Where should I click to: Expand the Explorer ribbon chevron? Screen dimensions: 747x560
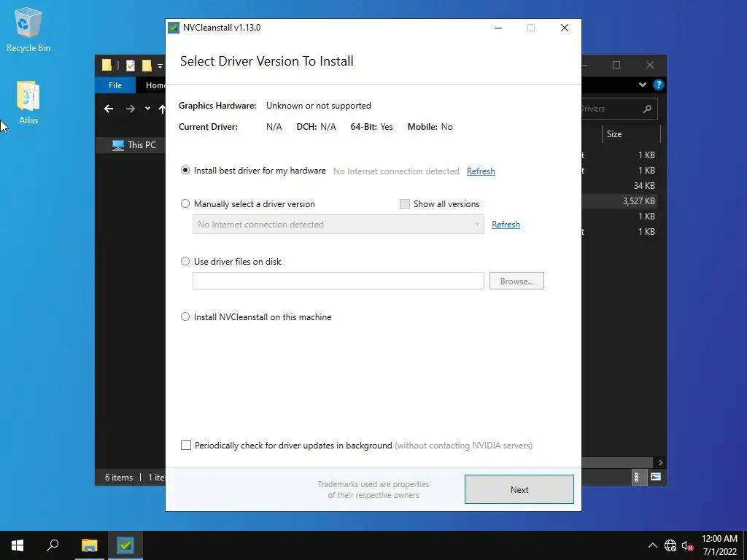pos(642,85)
